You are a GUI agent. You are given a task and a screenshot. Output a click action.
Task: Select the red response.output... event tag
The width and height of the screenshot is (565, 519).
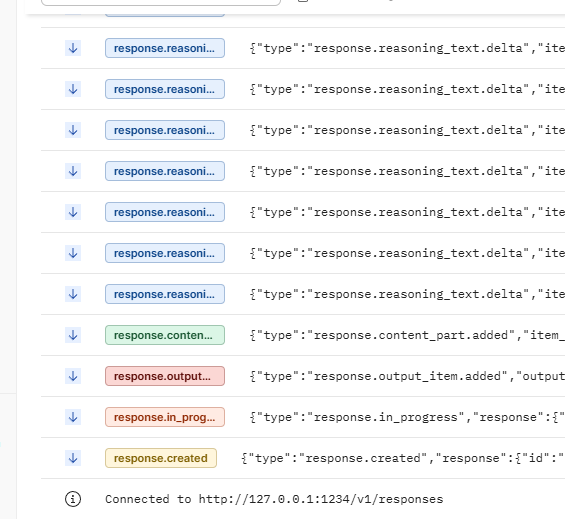[x=165, y=376]
